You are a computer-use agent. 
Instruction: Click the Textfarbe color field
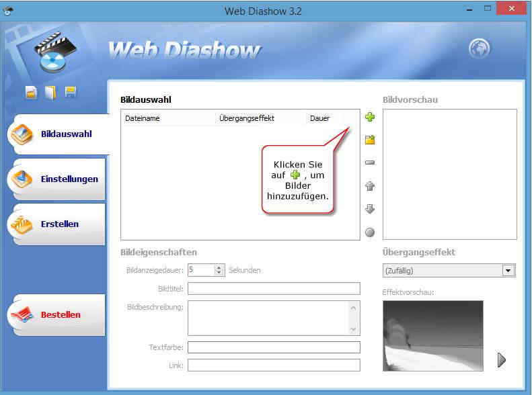tap(274, 347)
